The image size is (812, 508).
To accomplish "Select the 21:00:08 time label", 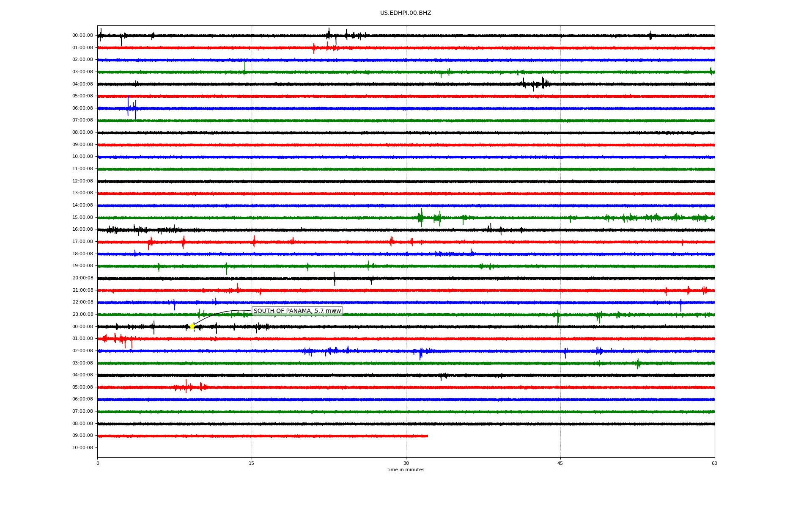I will tap(82, 290).
